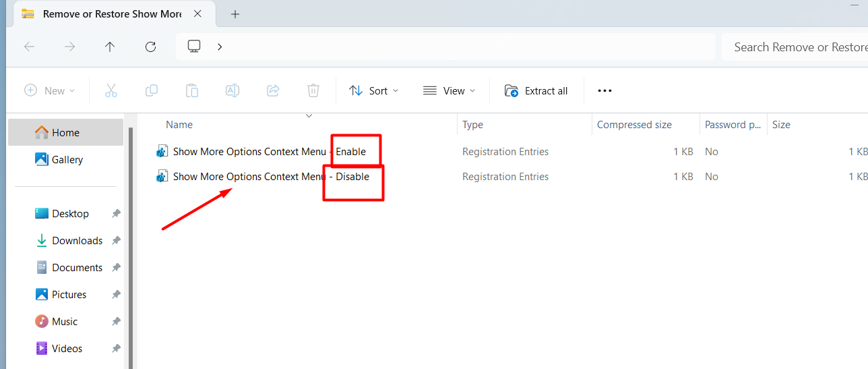Click the Share icon in toolbar
The width and height of the screenshot is (868, 369).
coord(273,90)
